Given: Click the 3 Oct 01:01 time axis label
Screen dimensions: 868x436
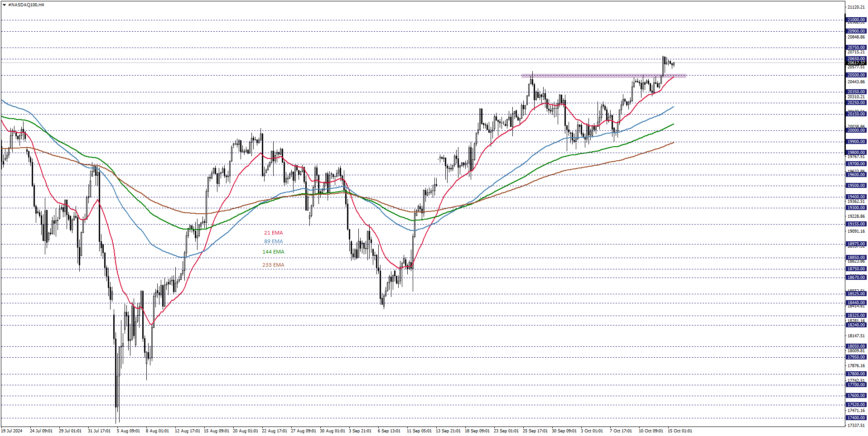Looking at the screenshot, I should point(592,431).
